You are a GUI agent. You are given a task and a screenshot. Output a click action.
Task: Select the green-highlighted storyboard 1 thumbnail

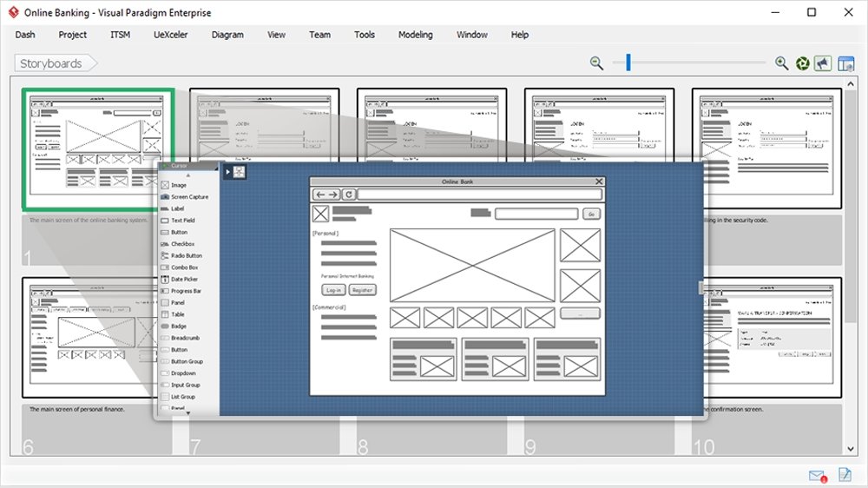click(98, 149)
